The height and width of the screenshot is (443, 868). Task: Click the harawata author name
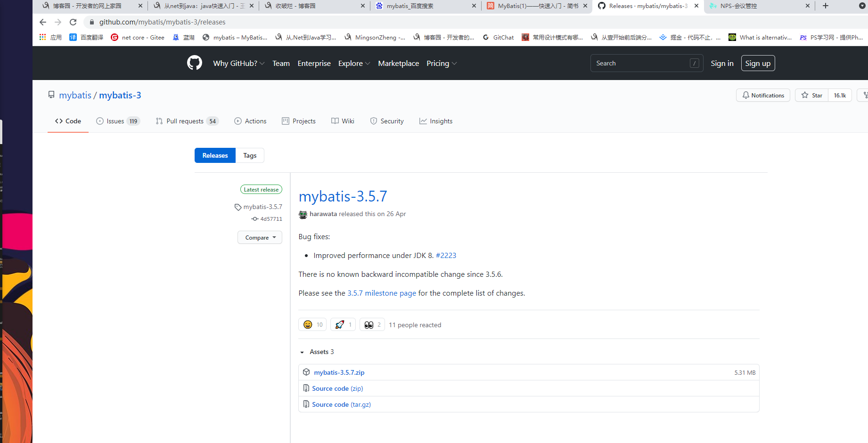pyautogui.click(x=323, y=214)
